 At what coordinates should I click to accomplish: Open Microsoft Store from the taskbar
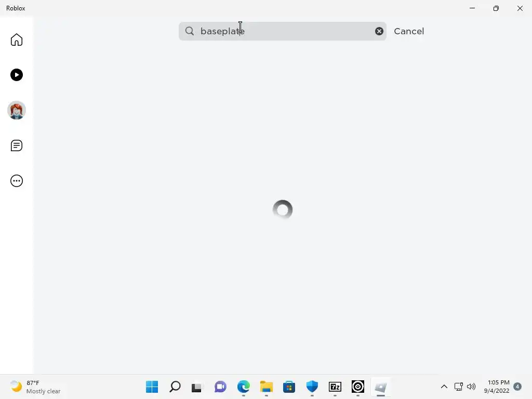[x=289, y=387]
